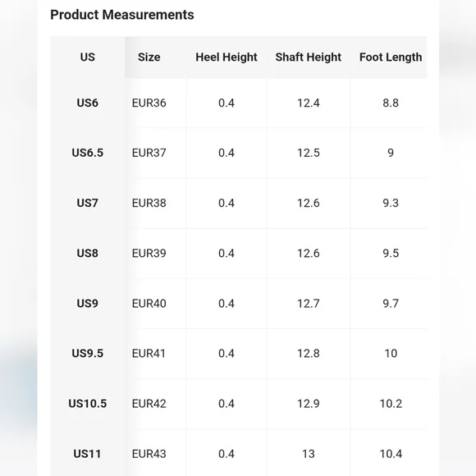Viewport: 476px width, 476px height.
Task: Click the US9.5 row label
Action: (88, 354)
